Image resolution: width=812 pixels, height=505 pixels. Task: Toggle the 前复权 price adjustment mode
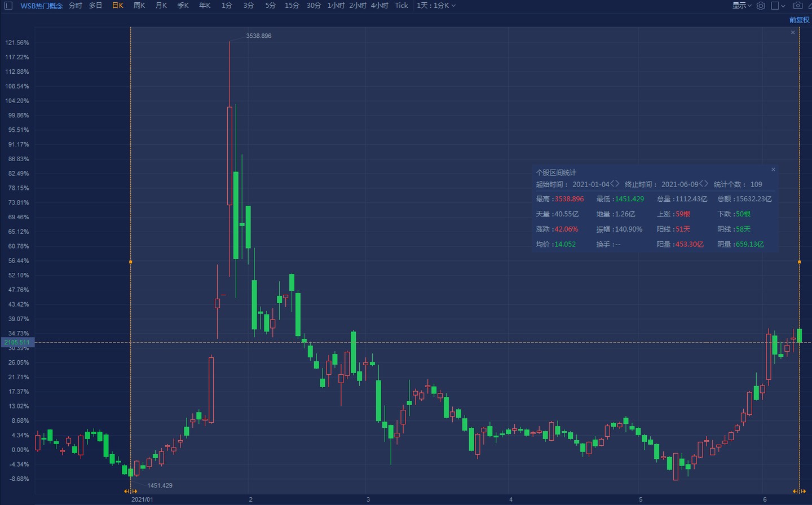[799, 20]
